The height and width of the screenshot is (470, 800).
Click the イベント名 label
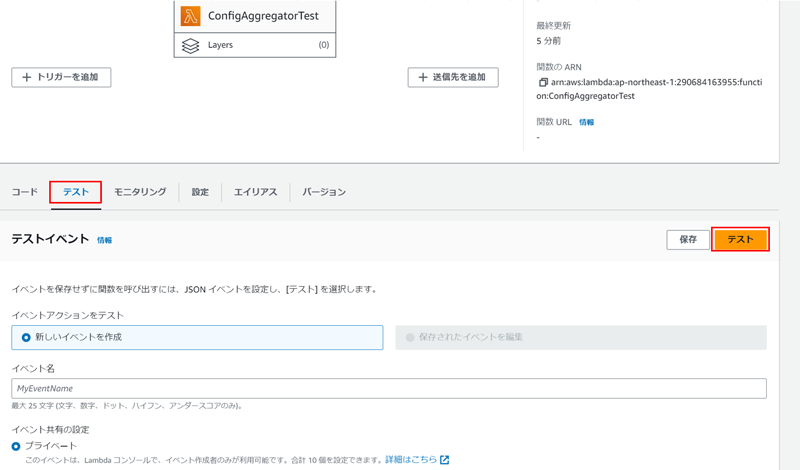point(33,368)
